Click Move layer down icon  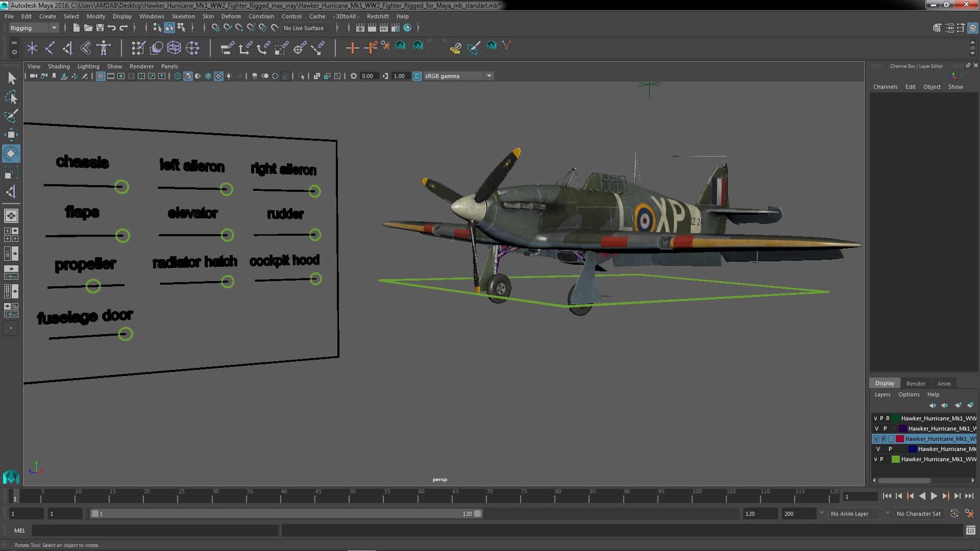[x=945, y=405]
